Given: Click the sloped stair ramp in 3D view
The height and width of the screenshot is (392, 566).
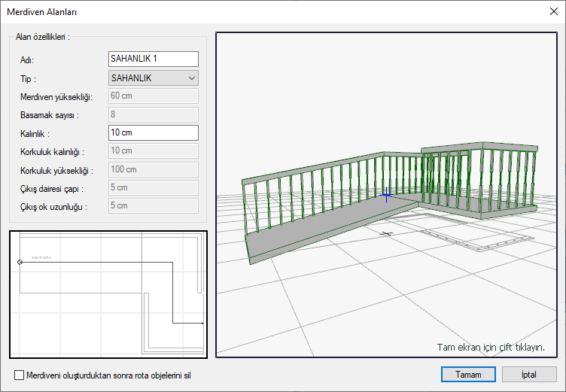Looking at the screenshot, I should 331,229.
